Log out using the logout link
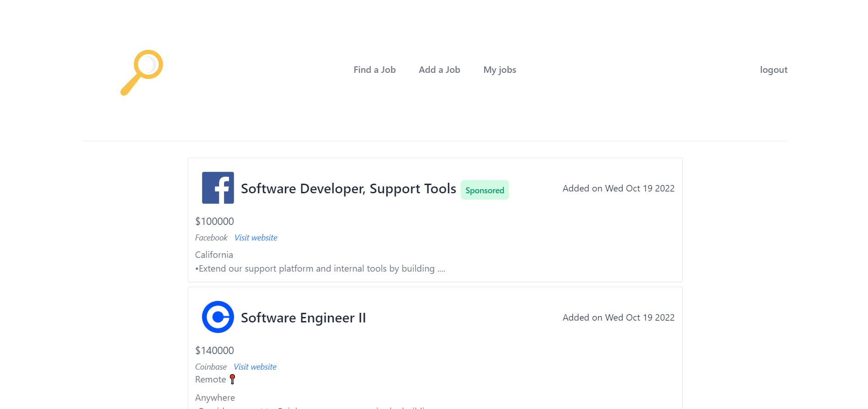868x409 pixels. [x=773, y=70]
